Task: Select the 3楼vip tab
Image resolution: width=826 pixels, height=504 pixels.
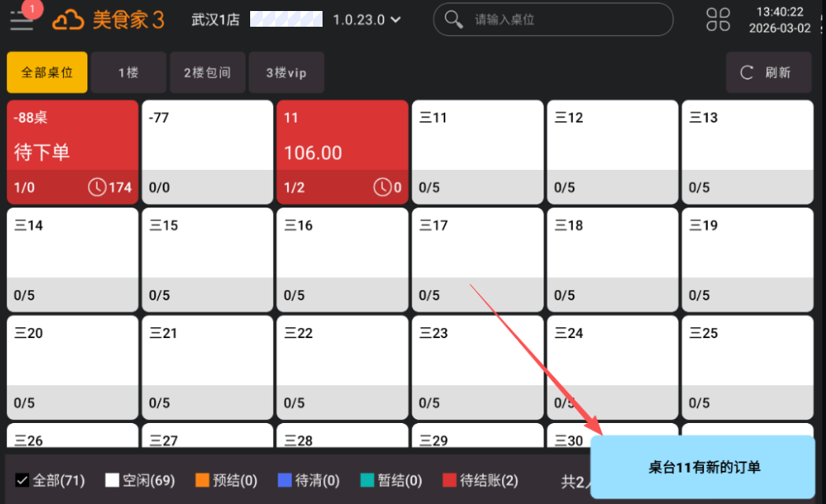Action: pyautogui.click(x=286, y=73)
